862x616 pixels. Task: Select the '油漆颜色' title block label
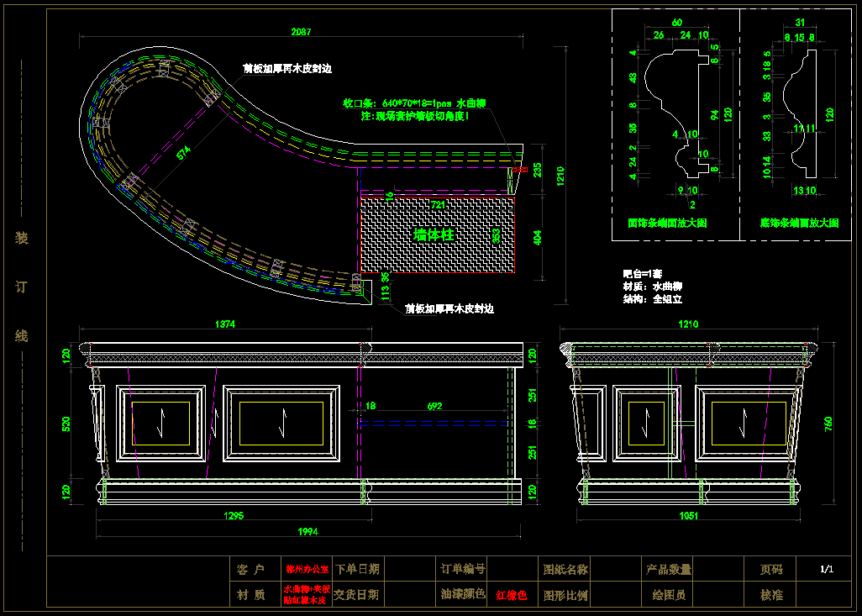(463, 594)
